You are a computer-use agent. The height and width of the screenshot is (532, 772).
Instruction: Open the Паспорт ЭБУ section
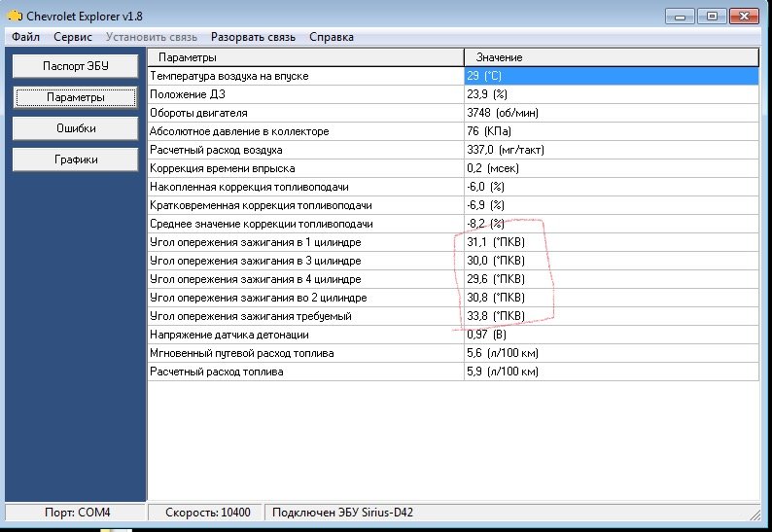75,66
